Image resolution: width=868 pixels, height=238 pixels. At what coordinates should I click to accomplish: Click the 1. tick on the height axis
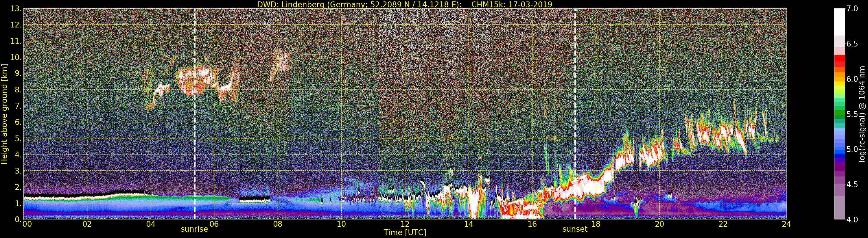coord(18,203)
